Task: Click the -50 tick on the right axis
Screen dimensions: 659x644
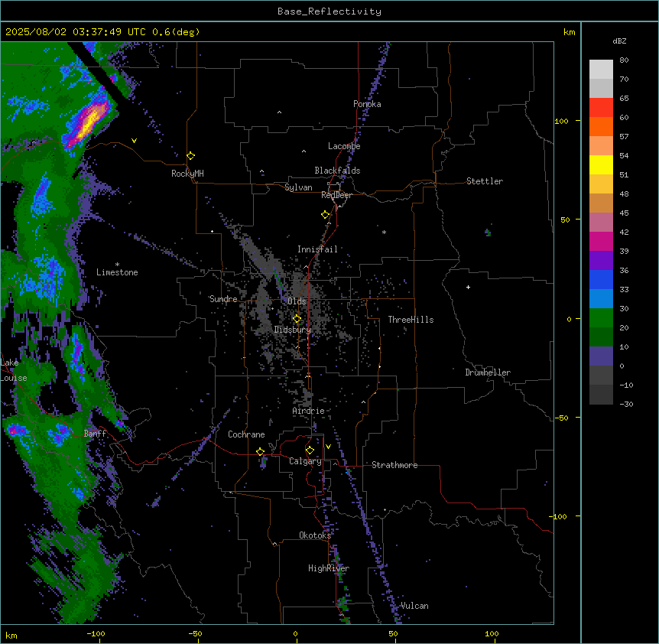Action: [x=561, y=418]
